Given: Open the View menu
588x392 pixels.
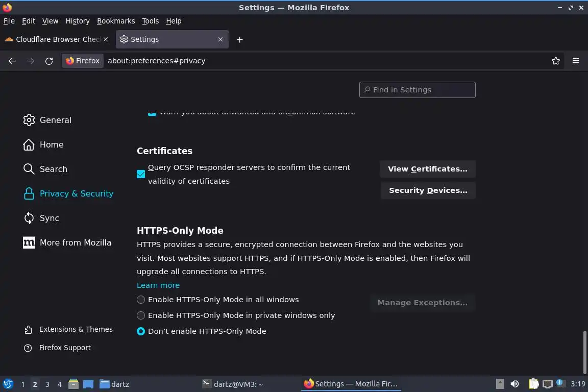Looking at the screenshot, I should click(50, 21).
